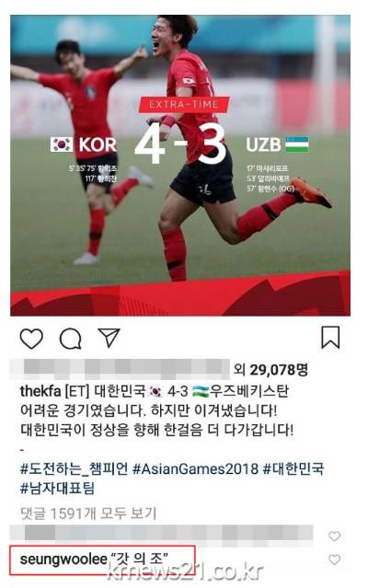Click the #남자대표팀 hashtag
The width and height of the screenshot is (368, 588).
click(x=57, y=489)
